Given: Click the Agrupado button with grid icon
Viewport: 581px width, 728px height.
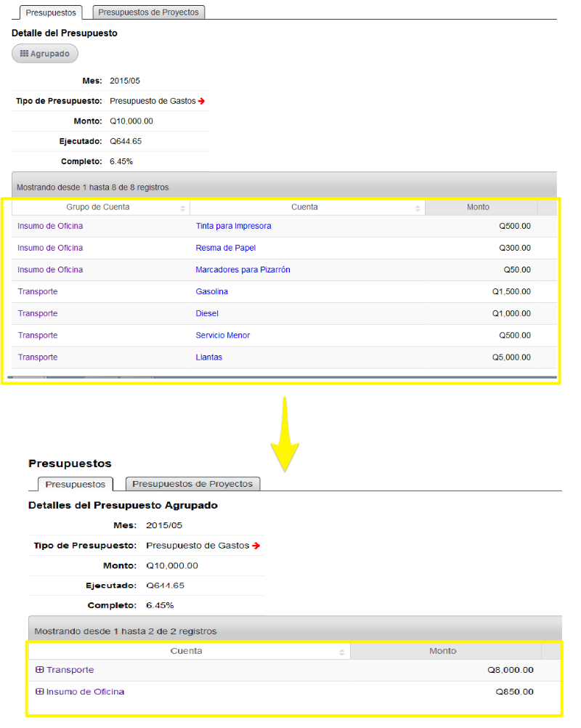Looking at the screenshot, I should pyautogui.click(x=45, y=54).
